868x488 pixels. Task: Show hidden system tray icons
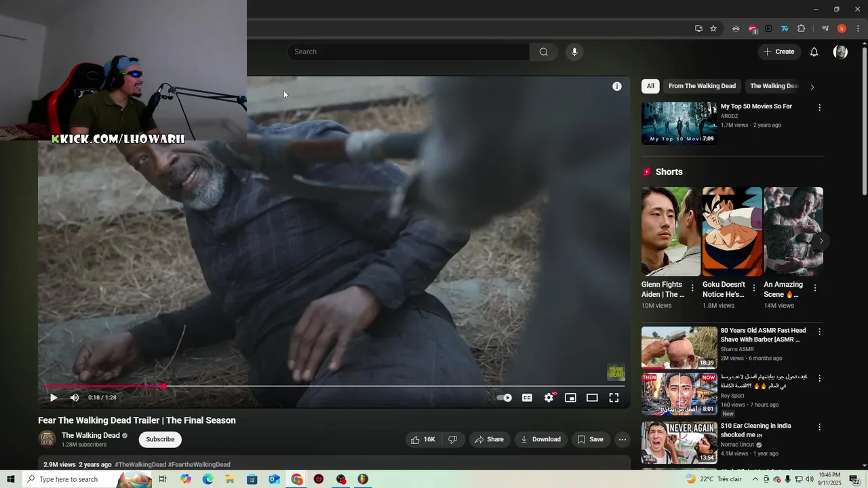(755, 479)
